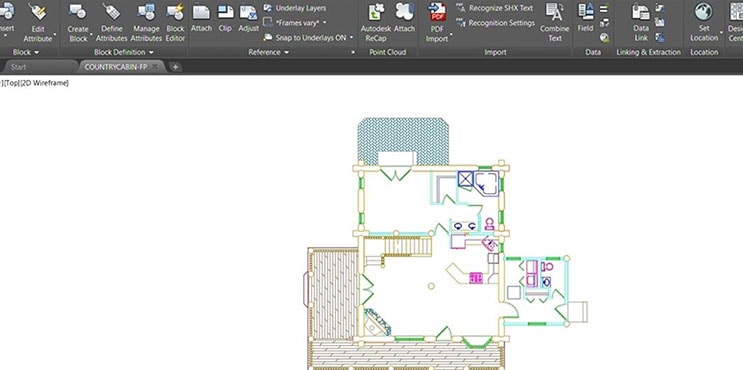
Task: Click the Edit Attribute tool icon
Action: [38, 12]
